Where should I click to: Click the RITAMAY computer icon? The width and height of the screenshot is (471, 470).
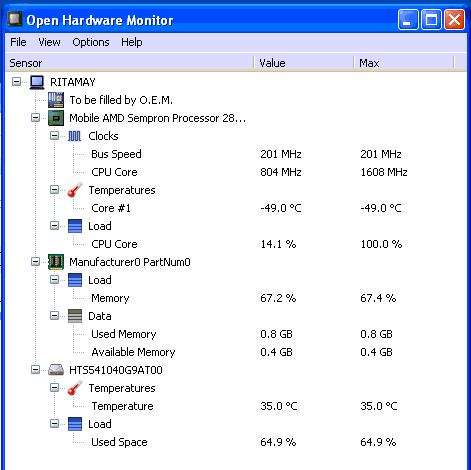click(x=37, y=82)
